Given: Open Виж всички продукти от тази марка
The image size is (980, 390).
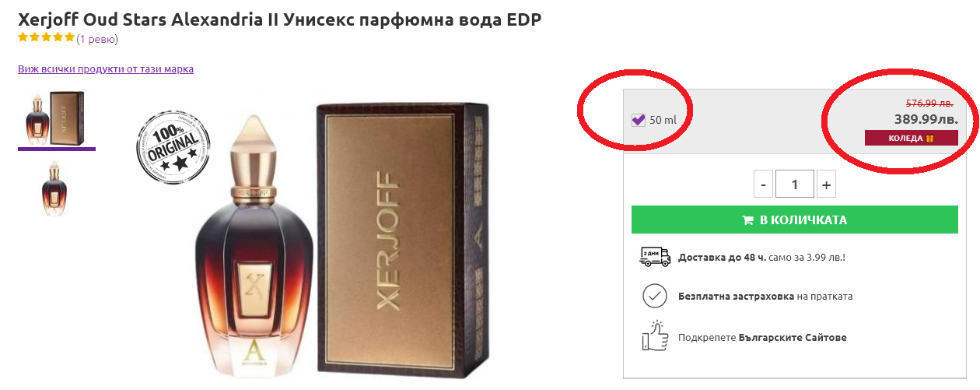Looking at the screenshot, I should pos(106,69).
